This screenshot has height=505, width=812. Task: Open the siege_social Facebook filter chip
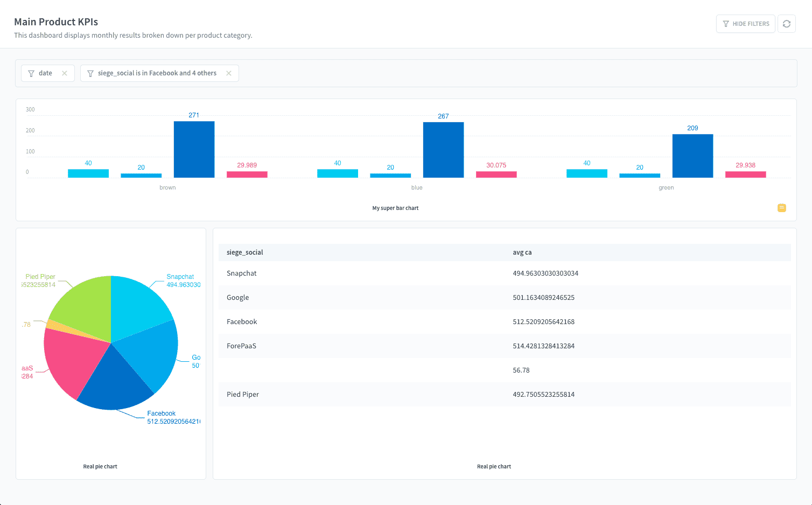159,73
